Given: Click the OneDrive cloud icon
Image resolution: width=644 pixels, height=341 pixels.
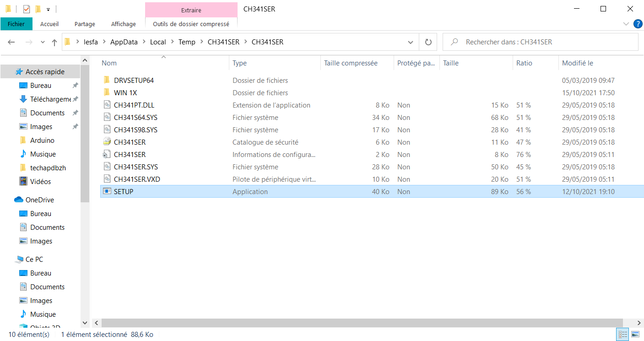Looking at the screenshot, I should pos(19,200).
